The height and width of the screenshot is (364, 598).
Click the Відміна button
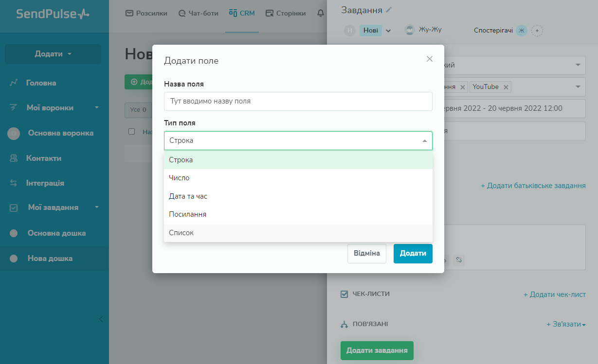(366, 254)
